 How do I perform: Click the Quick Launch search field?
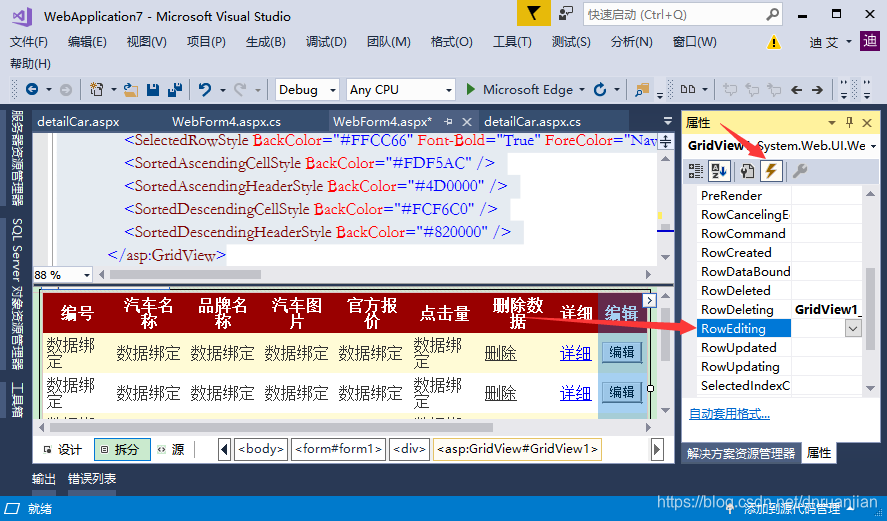pos(674,15)
